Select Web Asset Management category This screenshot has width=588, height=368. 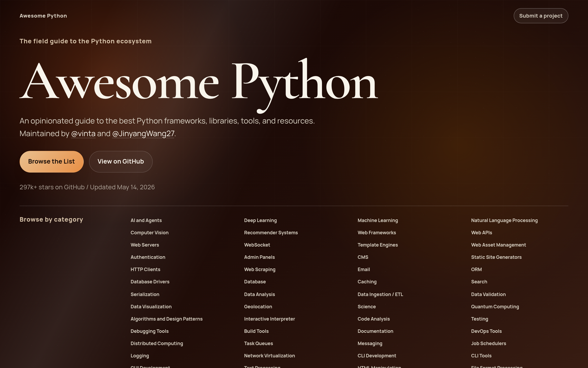tap(498, 245)
